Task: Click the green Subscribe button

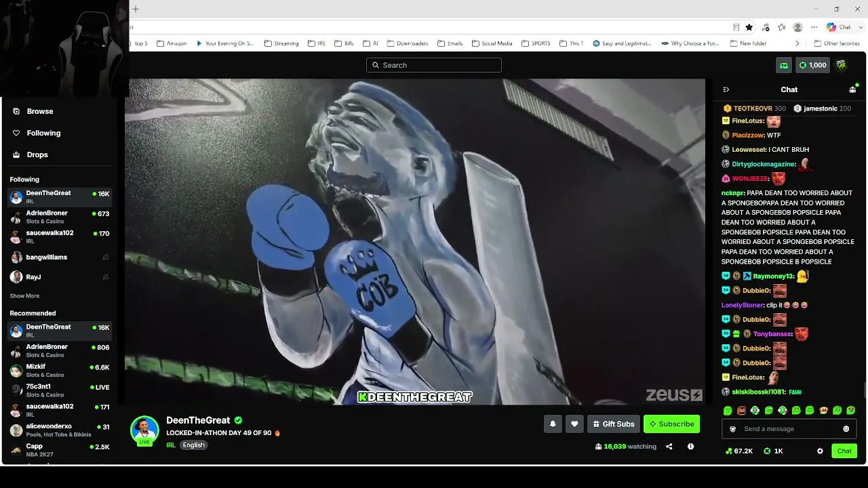Action: click(x=671, y=424)
